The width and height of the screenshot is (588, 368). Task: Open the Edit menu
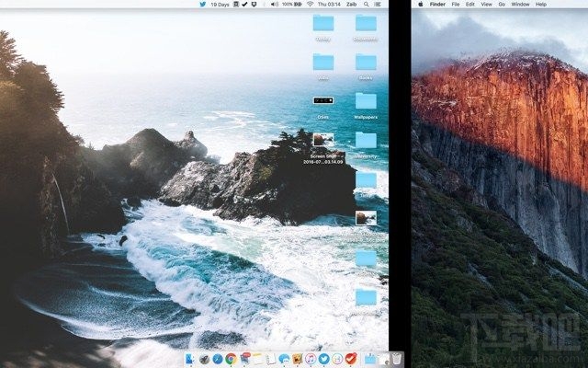click(x=470, y=5)
